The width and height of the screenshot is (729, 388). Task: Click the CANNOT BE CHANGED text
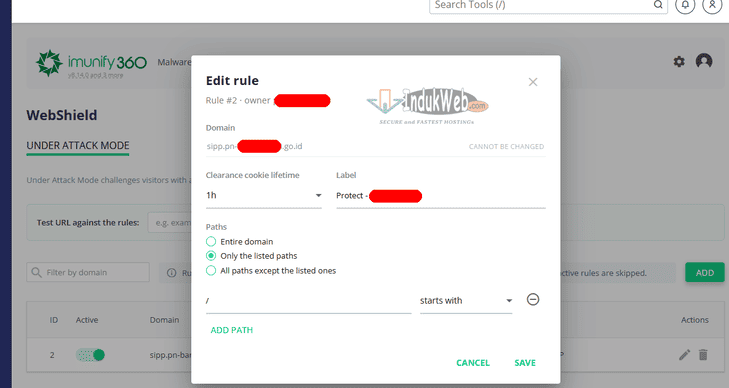(506, 146)
